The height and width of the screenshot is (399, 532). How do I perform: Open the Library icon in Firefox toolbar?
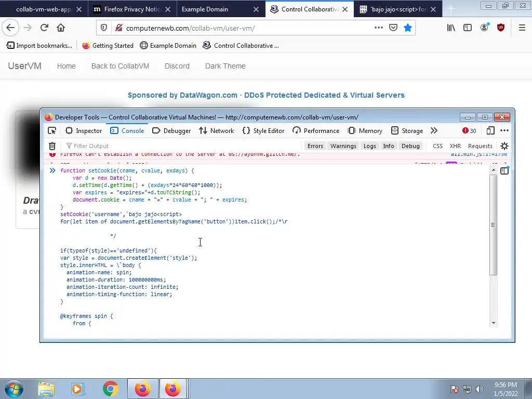pos(451,28)
